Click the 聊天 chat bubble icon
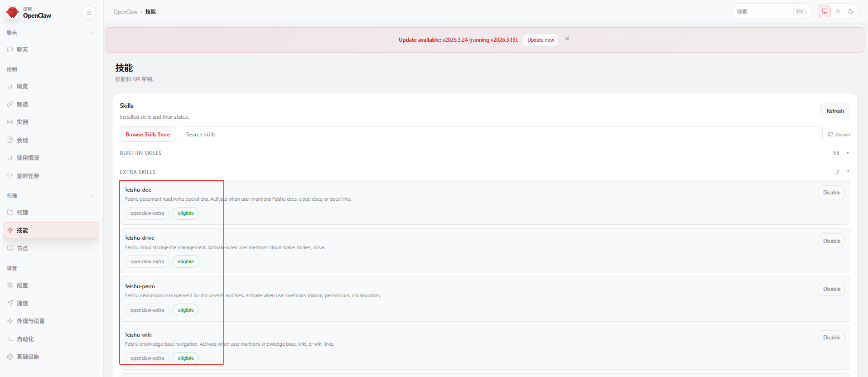Viewport: 868px width, 377px height. pyautogui.click(x=10, y=49)
